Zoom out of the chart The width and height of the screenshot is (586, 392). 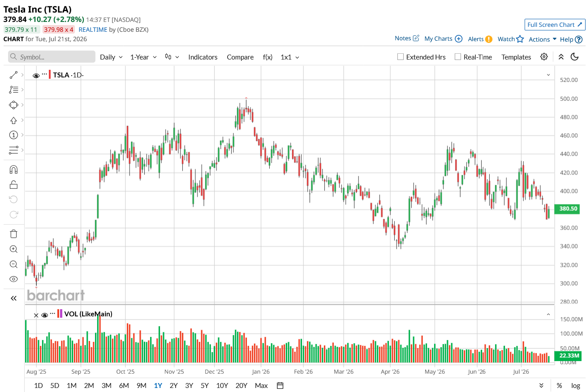[13, 264]
